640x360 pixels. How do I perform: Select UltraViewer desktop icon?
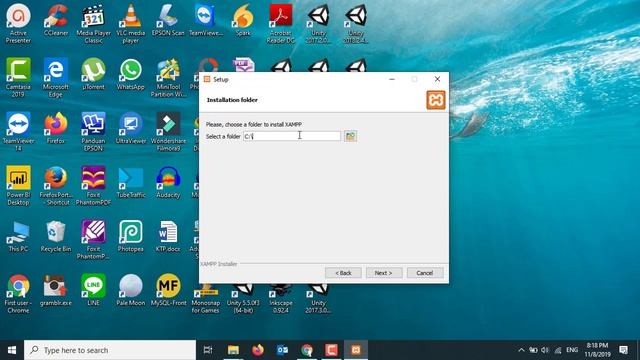[x=131, y=128]
